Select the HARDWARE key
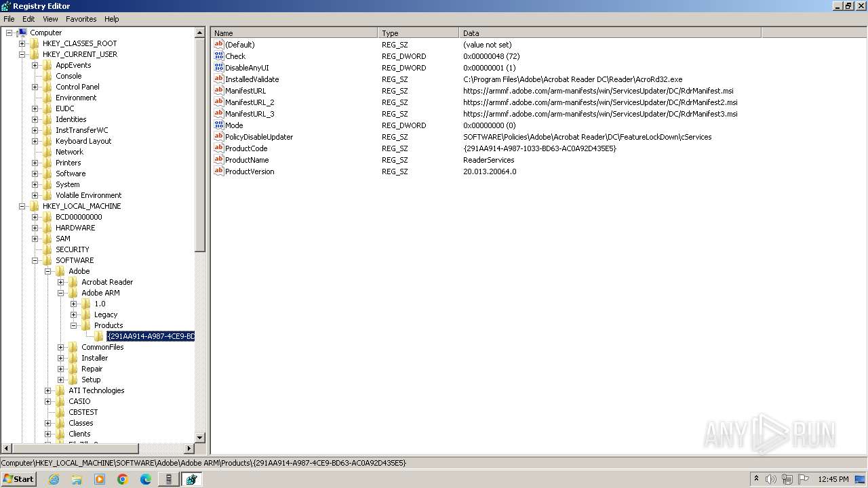The height and width of the screenshot is (488, 868). click(75, 228)
